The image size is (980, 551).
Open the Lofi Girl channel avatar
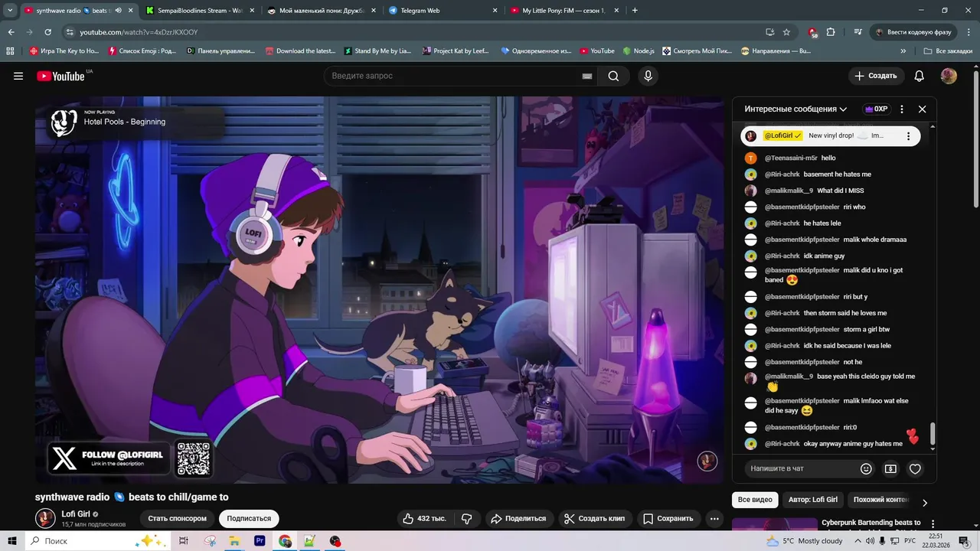(46, 518)
